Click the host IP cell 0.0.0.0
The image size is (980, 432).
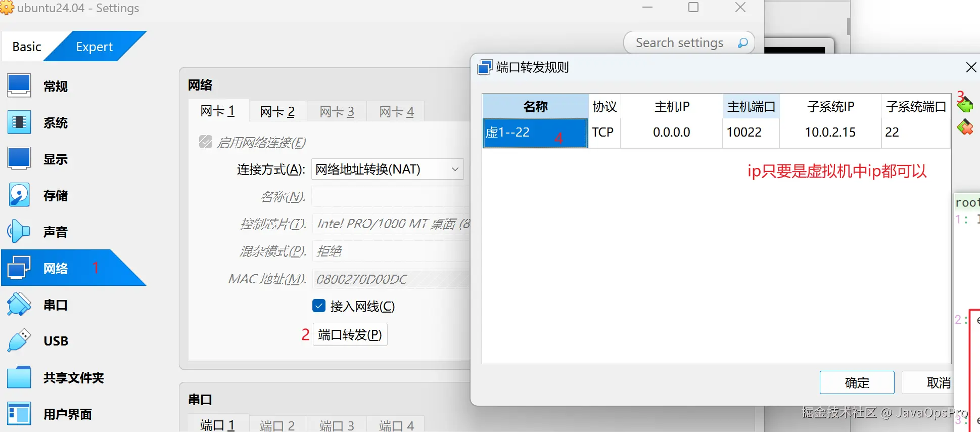tap(672, 133)
